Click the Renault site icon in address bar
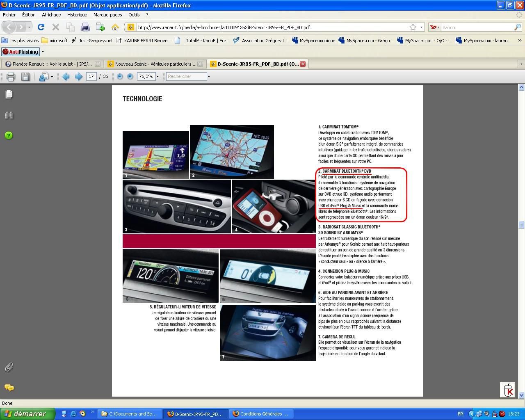Image resolution: width=525 pixels, height=420 pixels. tap(131, 27)
